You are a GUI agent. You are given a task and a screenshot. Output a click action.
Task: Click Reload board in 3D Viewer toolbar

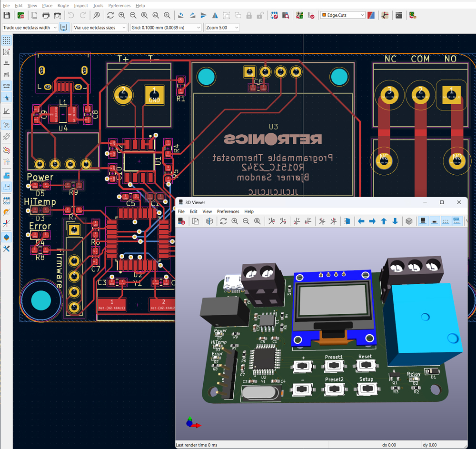click(x=223, y=221)
